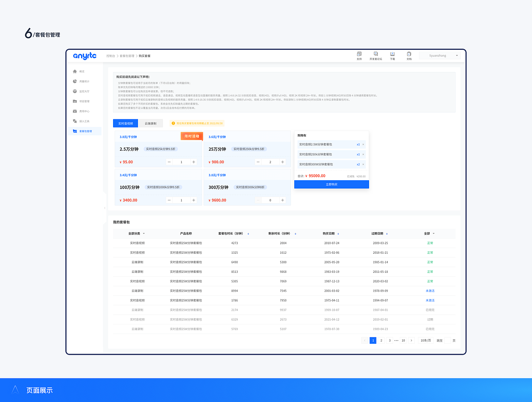Viewport: 532px width, 402px height.
Task: Select 套餐包管理 in the sidebar
Action: tap(85, 131)
